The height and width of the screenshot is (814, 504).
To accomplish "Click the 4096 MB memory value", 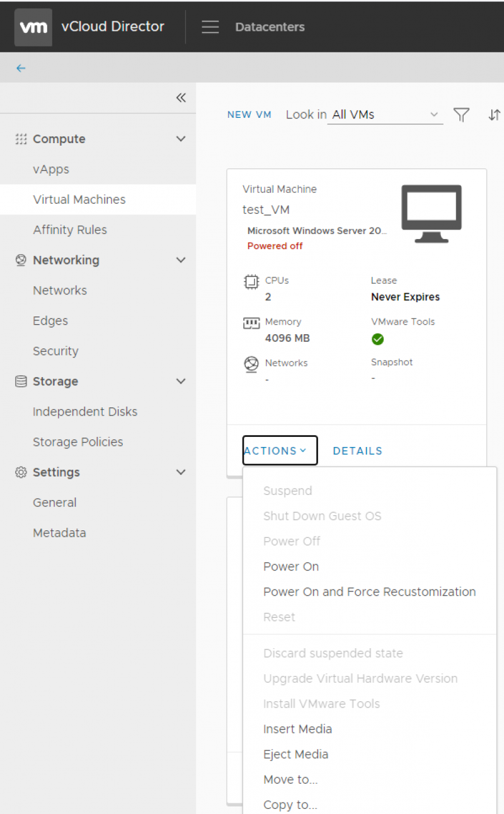I will (x=287, y=338).
